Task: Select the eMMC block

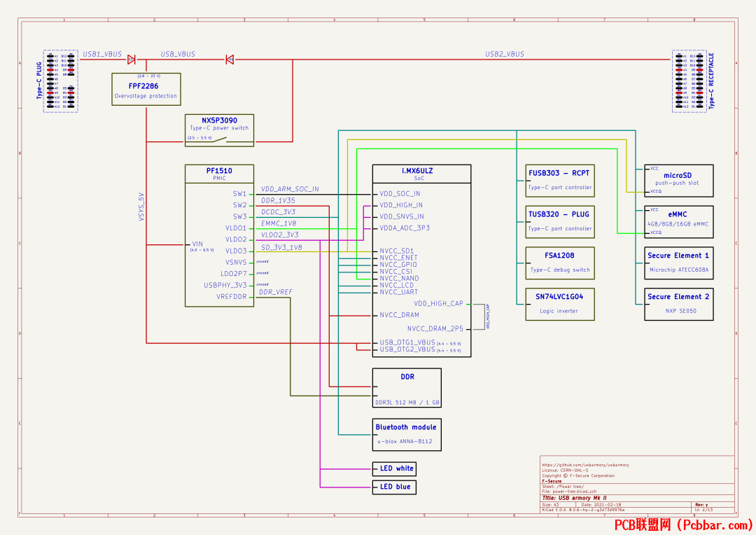Action: pyautogui.click(x=679, y=222)
